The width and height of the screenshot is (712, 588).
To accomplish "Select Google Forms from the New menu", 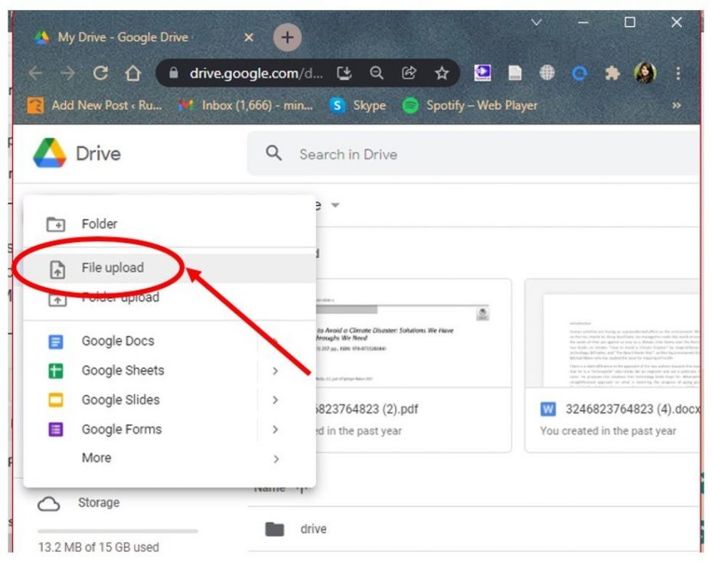I will pos(169,430).
